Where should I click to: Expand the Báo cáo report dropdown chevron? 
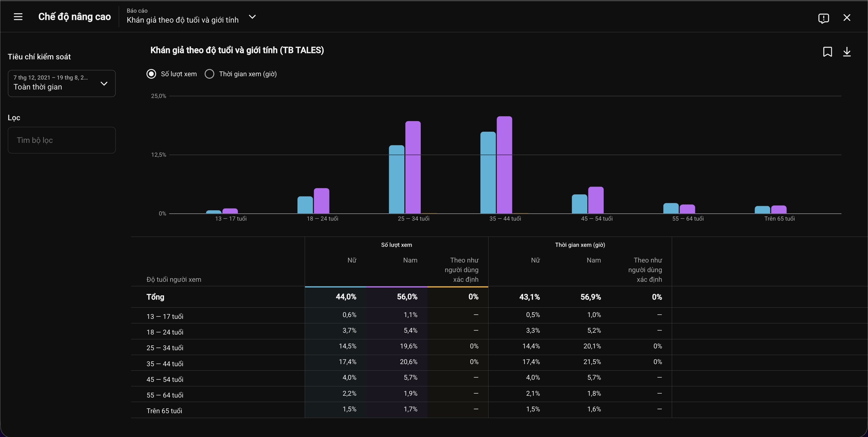point(252,17)
